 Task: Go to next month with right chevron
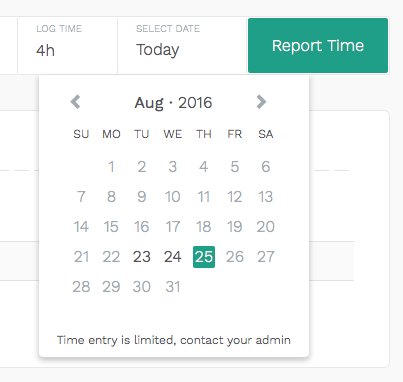point(261,102)
